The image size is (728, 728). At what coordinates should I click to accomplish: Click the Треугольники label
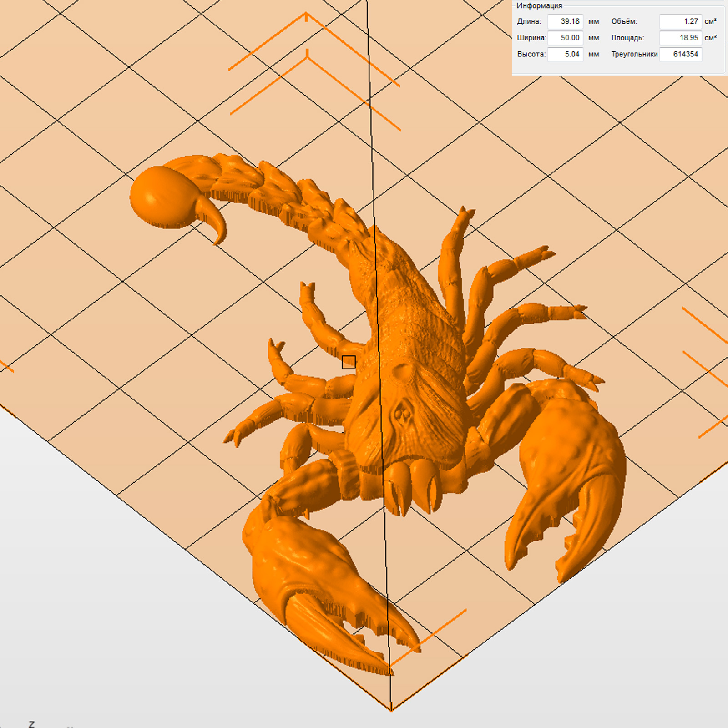(634, 54)
